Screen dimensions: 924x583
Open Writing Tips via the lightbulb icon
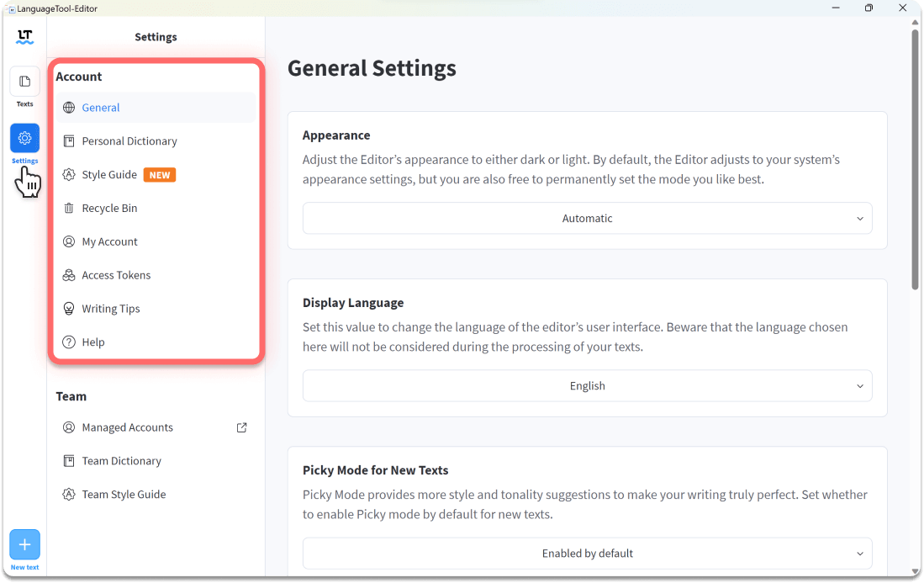[69, 309]
